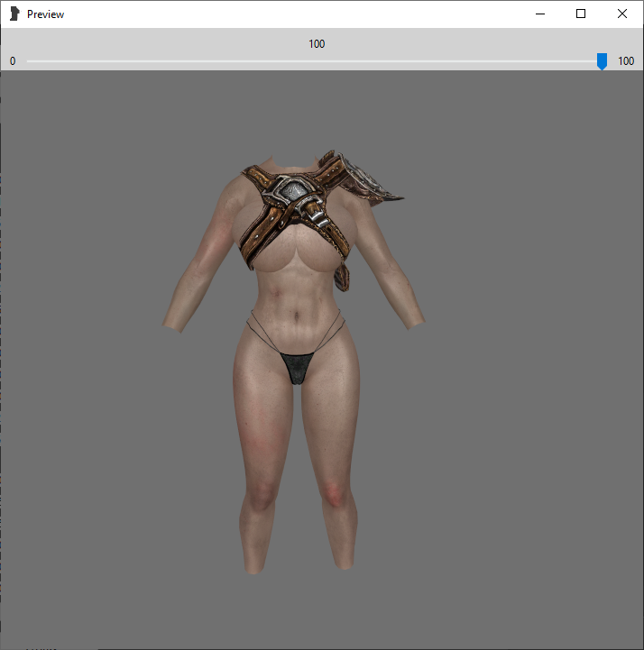This screenshot has height=650, width=644.
Task: Maximize the Preview window
Action: click(x=581, y=14)
